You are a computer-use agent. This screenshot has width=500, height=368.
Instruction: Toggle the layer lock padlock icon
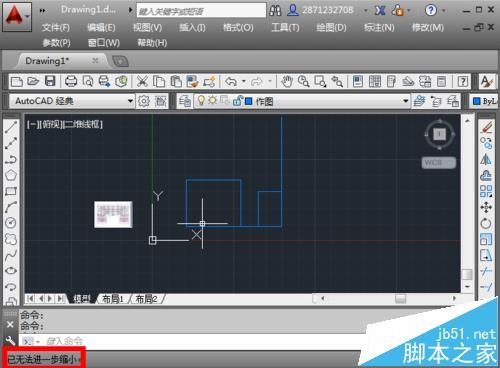coord(237,100)
